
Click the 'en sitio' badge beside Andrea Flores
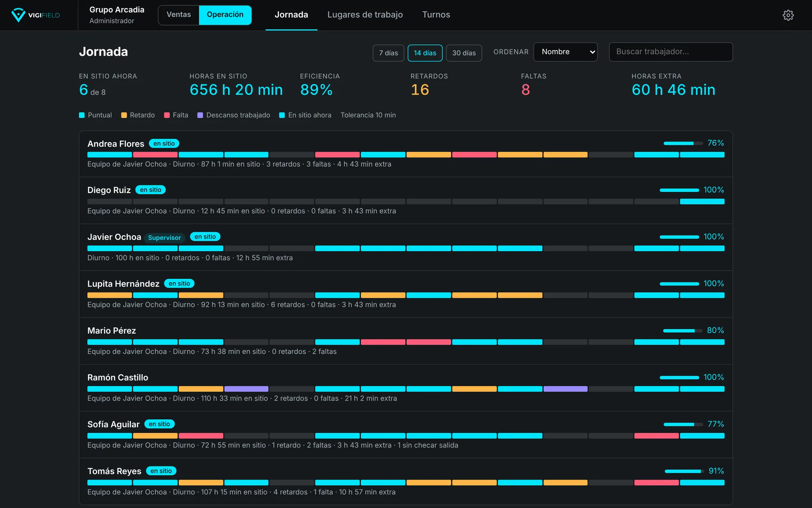(164, 143)
